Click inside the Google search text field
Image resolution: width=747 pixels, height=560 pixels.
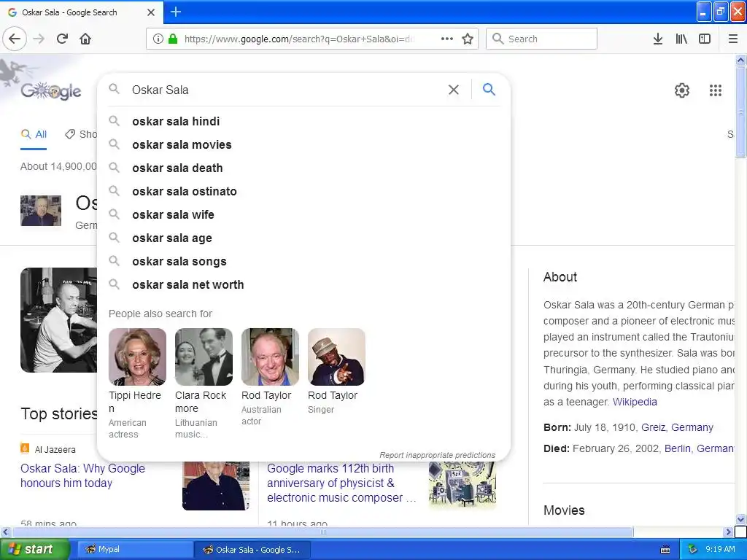(x=286, y=90)
